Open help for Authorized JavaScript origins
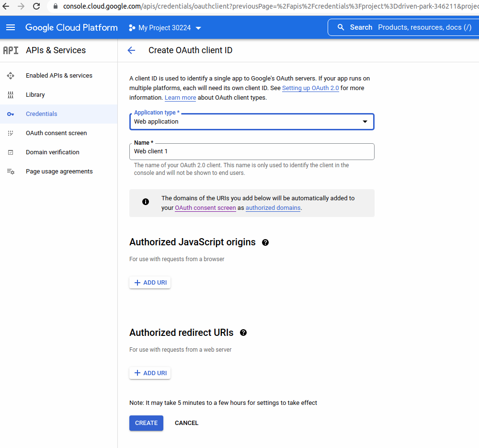The image size is (479, 448). tap(265, 242)
